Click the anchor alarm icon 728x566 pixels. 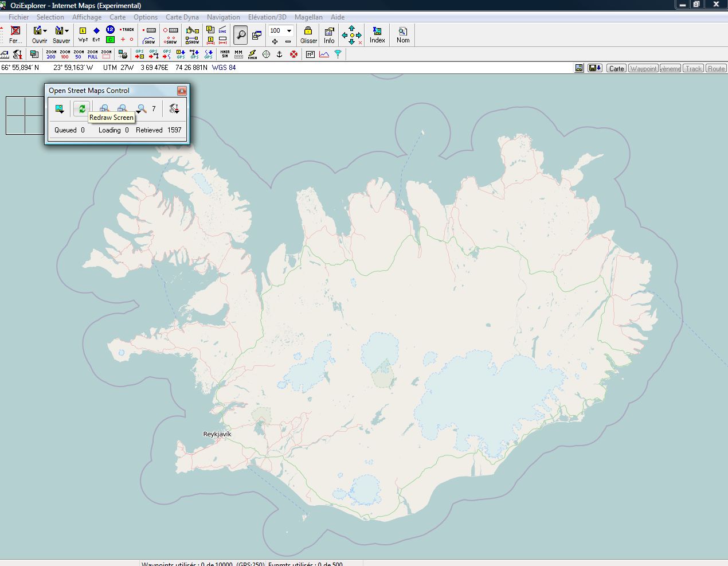tap(280, 54)
